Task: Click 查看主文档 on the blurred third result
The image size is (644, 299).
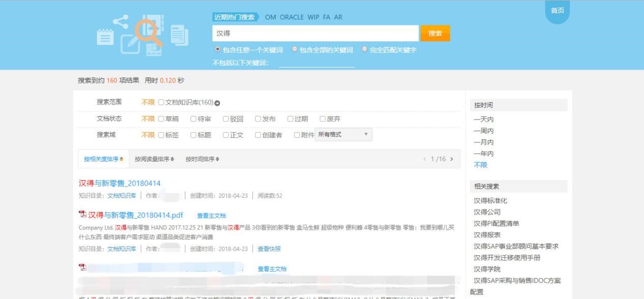Action: (x=272, y=268)
